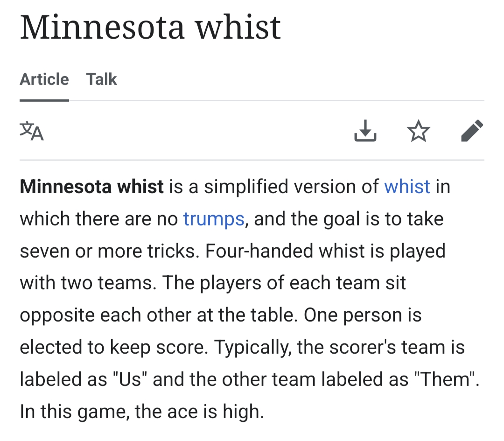This screenshot has height=441, width=504.
Task: Click the word "simplified" in first line
Action: click(243, 187)
